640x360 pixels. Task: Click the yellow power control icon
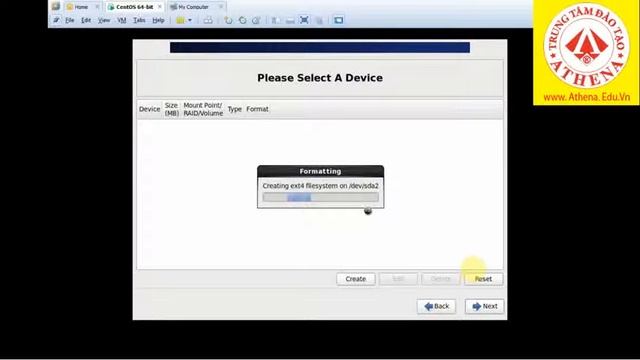(x=180, y=20)
